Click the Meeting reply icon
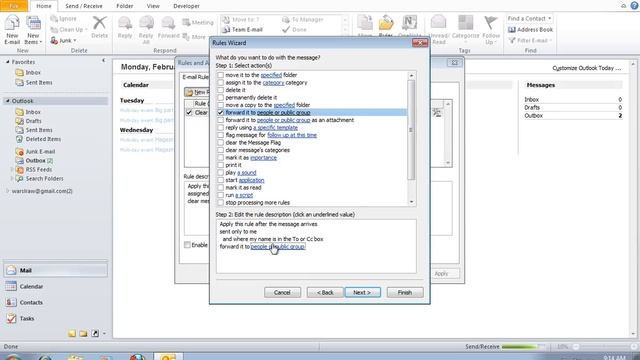 pyautogui.click(x=198, y=22)
